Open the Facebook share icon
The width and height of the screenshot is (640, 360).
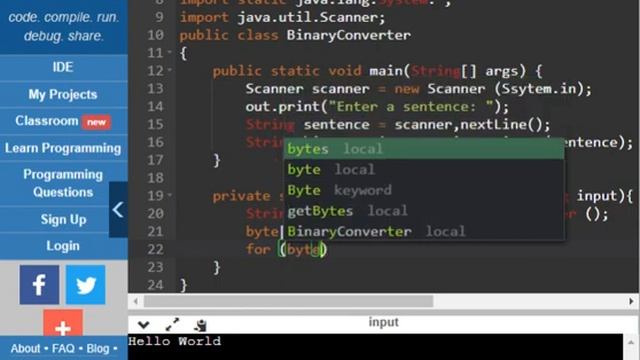coord(39,284)
